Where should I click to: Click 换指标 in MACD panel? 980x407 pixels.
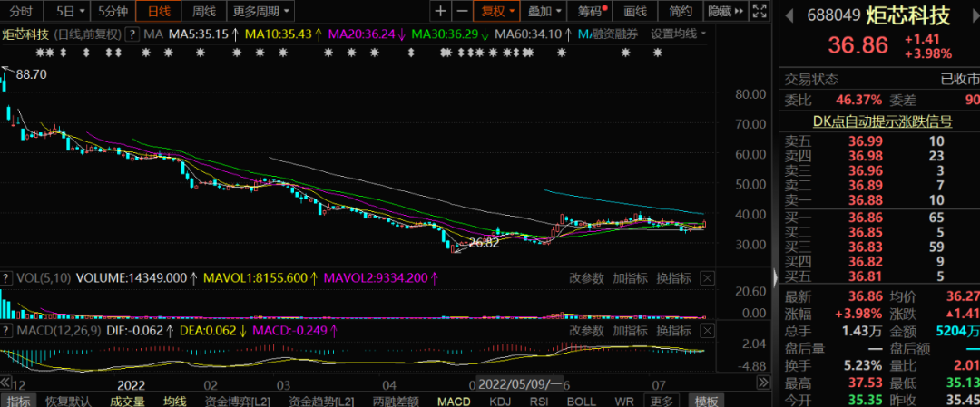click(x=673, y=330)
